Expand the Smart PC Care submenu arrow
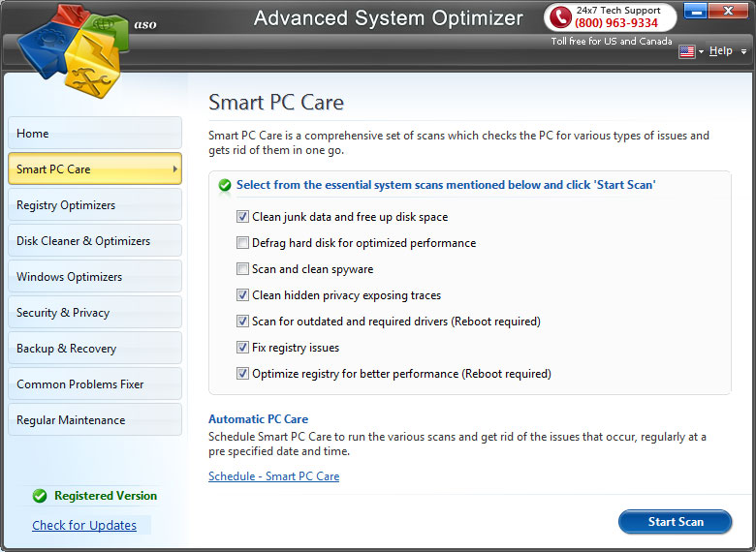Screen dimensions: 756x552 point(175,169)
